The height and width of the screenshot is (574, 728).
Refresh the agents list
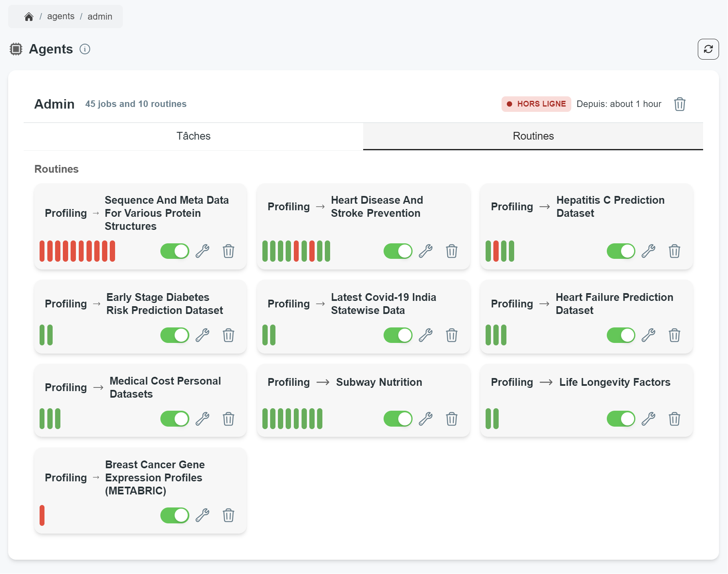[708, 49]
